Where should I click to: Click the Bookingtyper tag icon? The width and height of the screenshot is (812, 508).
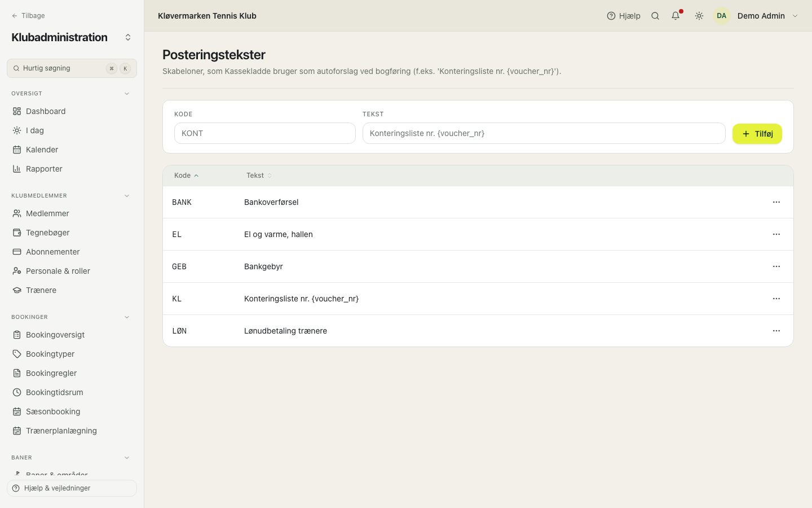pyautogui.click(x=17, y=354)
